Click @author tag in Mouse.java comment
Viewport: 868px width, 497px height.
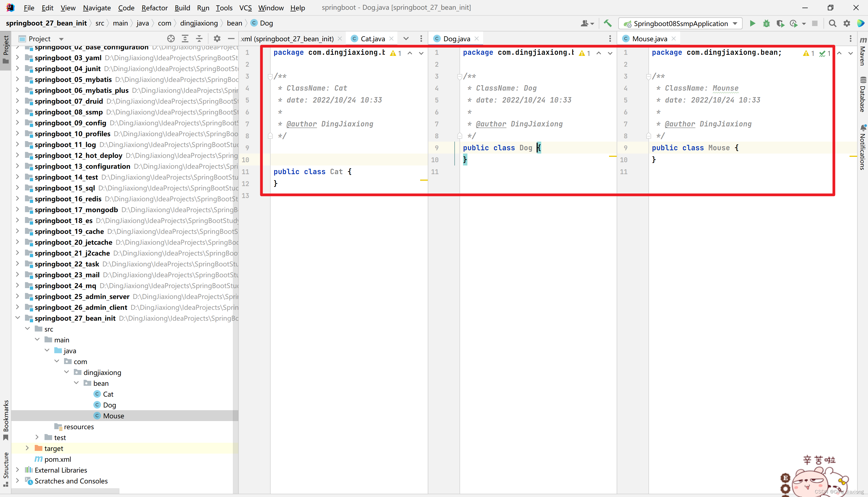point(680,124)
